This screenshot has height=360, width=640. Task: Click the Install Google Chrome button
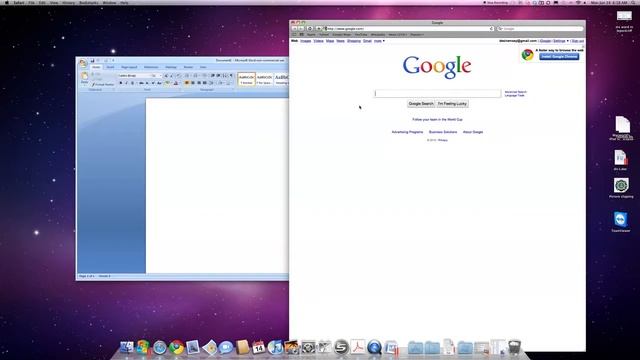[x=559, y=56]
